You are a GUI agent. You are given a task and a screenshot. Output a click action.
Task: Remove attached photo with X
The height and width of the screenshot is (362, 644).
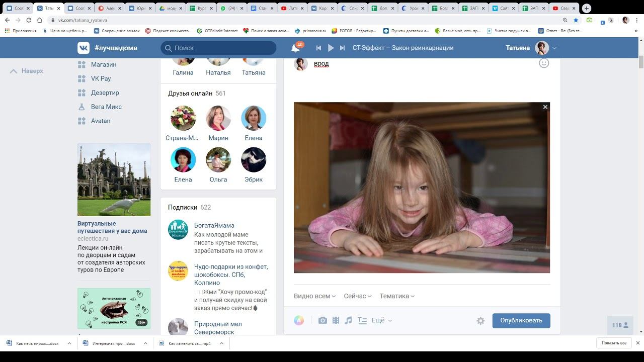point(545,107)
